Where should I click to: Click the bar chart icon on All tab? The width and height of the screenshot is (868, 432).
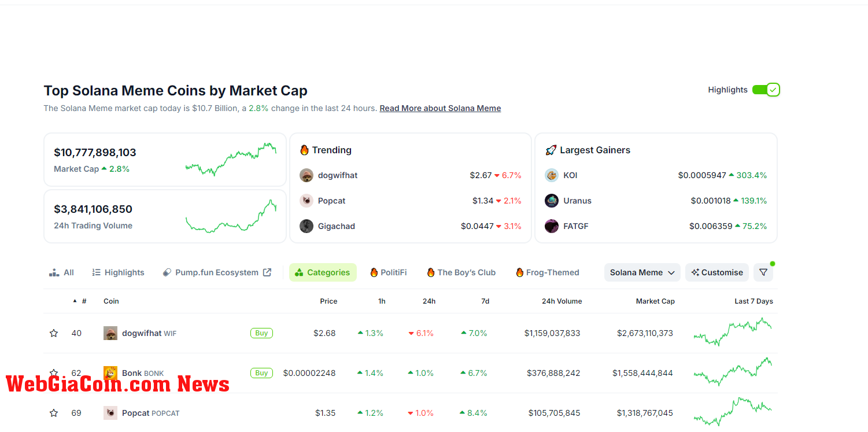click(54, 272)
